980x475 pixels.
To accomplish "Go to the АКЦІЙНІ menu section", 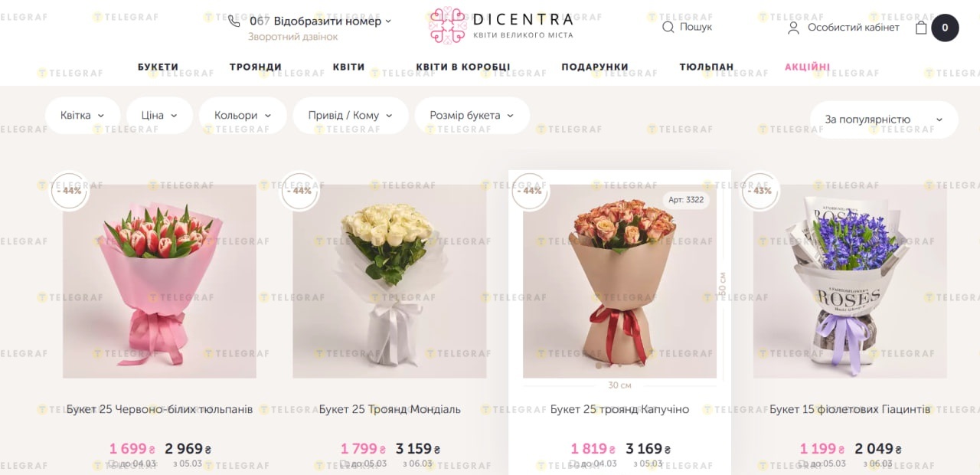I will pyautogui.click(x=808, y=67).
